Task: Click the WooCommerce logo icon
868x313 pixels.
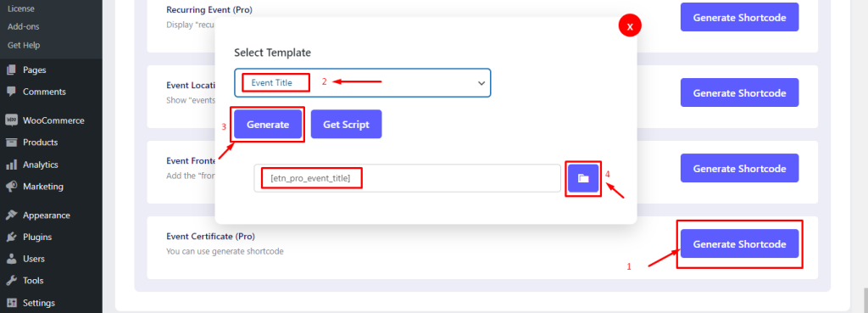Action: [x=11, y=120]
